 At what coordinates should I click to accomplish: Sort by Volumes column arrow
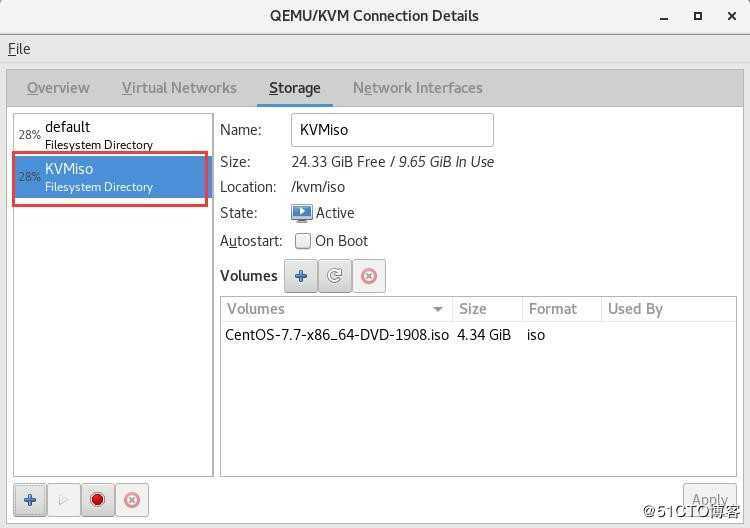[x=438, y=309]
